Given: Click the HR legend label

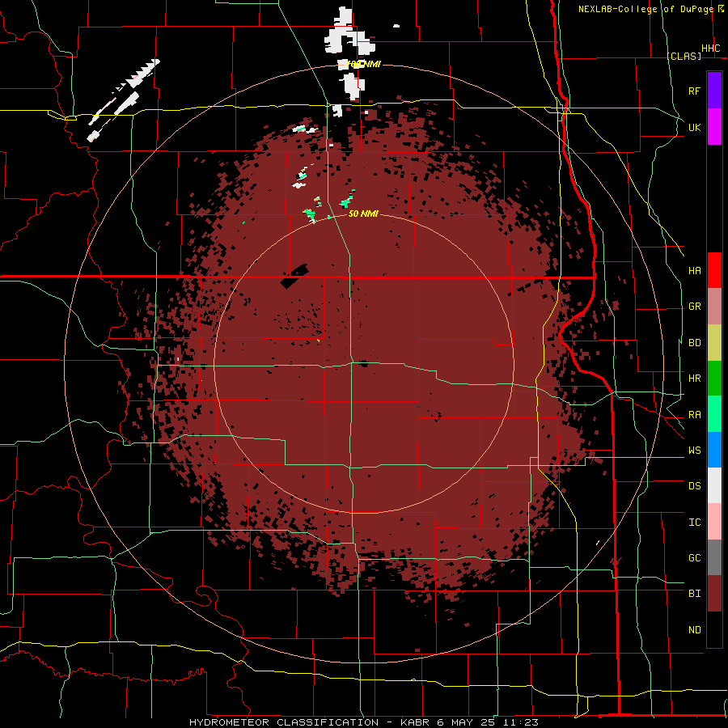Looking at the screenshot, I should tap(694, 379).
